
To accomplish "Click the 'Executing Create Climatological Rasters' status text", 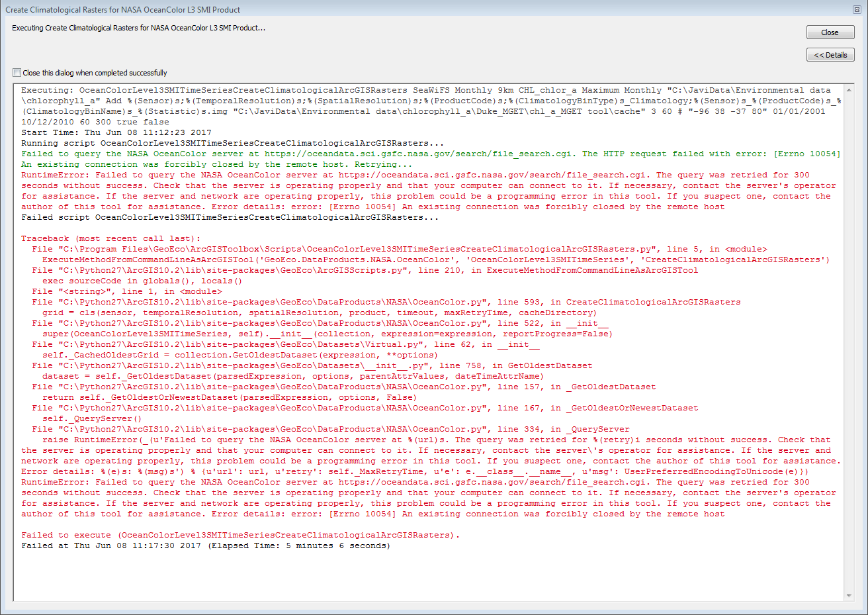I will [139, 28].
